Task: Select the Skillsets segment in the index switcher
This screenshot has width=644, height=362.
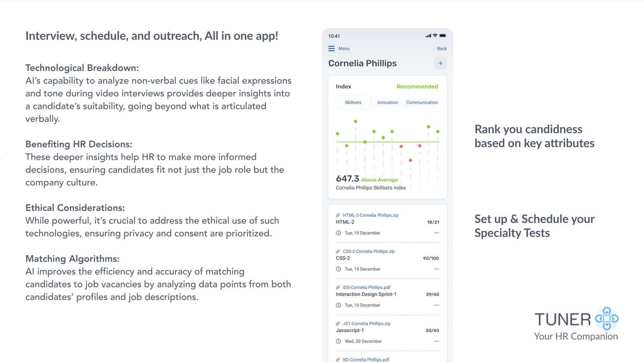Action: [353, 102]
